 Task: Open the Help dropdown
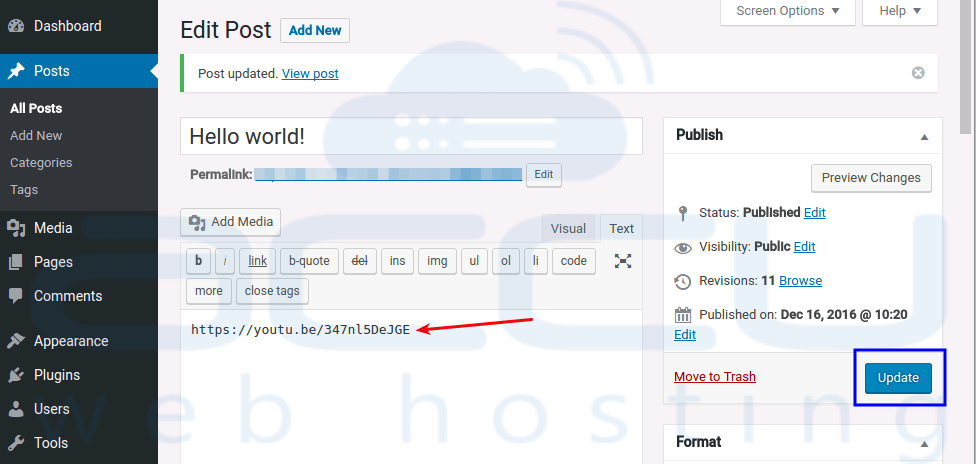(899, 11)
